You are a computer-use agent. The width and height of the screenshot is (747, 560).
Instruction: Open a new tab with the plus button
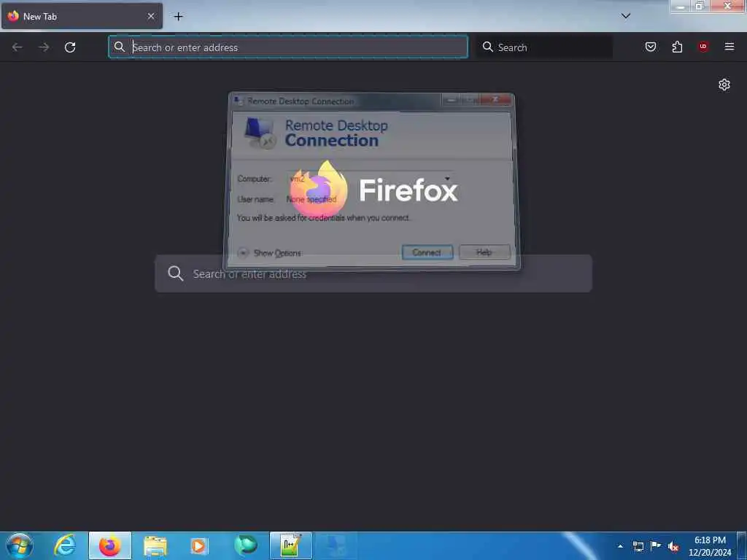pyautogui.click(x=178, y=17)
